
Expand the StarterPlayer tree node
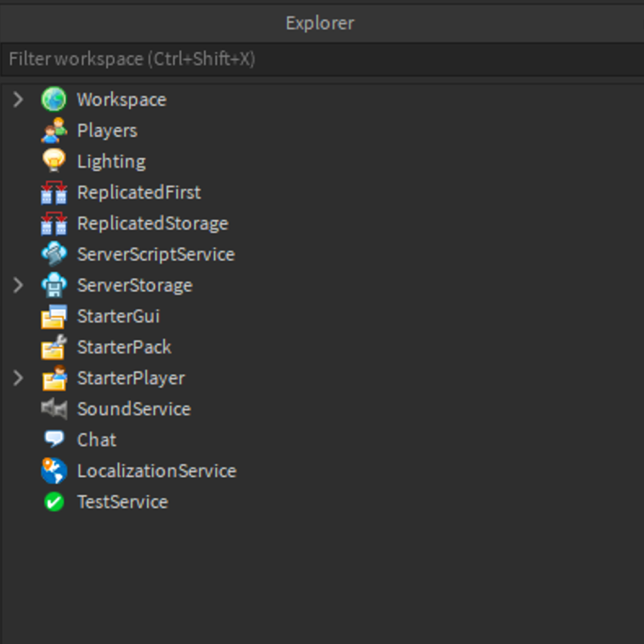18,378
